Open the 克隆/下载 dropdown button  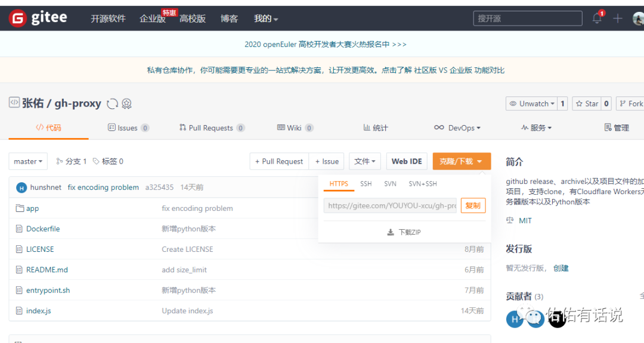[462, 161]
